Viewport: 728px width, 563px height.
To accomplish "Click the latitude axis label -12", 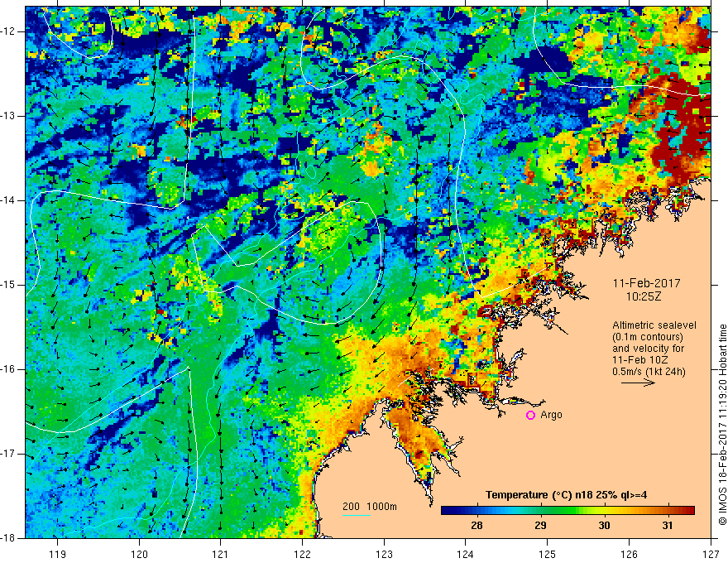I will click(8, 31).
